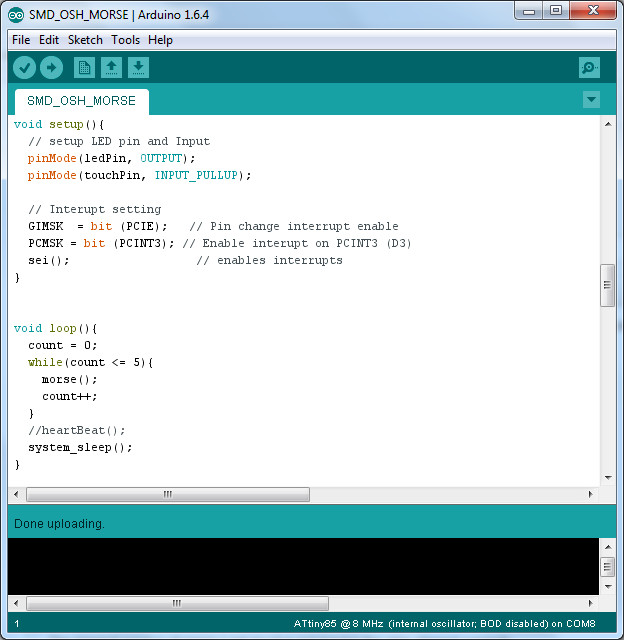624x640 pixels.
Task: Click the editor horizontal scrollbar thumb
Action: click(x=168, y=494)
